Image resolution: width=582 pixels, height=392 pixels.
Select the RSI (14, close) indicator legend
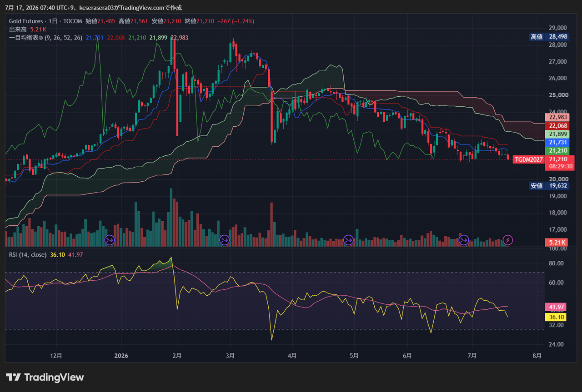28,255
